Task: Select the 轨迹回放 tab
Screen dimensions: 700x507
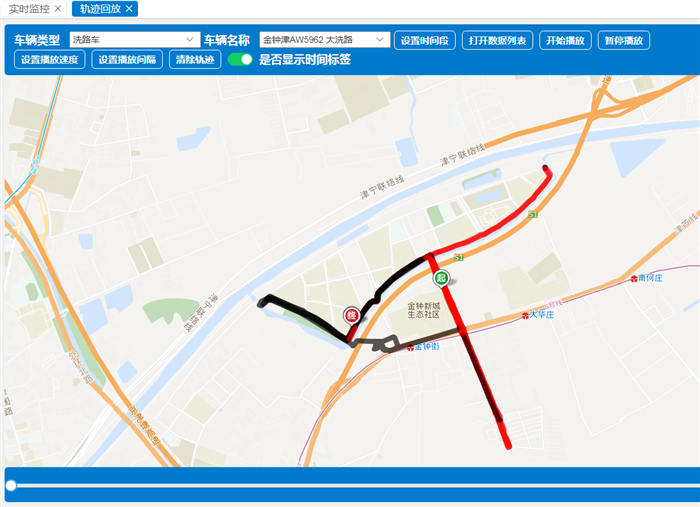Action: [x=100, y=8]
